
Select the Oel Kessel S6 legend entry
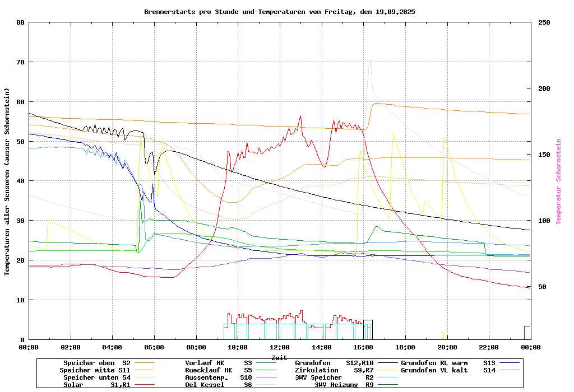pyautogui.click(x=219, y=385)
